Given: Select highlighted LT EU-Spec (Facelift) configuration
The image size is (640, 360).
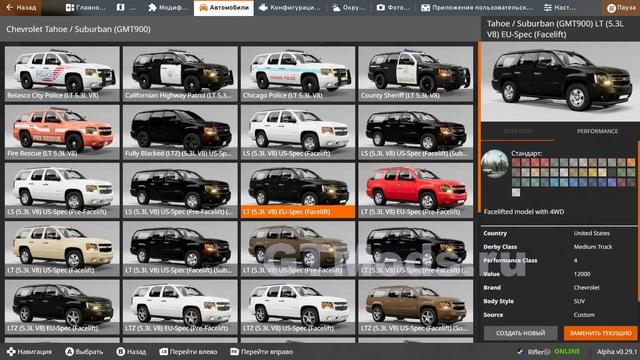Looking at the screenshot, I should click(298, 191).
